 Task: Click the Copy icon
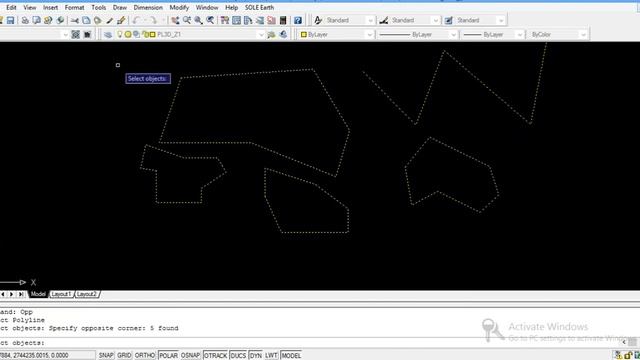coord(86,20)
